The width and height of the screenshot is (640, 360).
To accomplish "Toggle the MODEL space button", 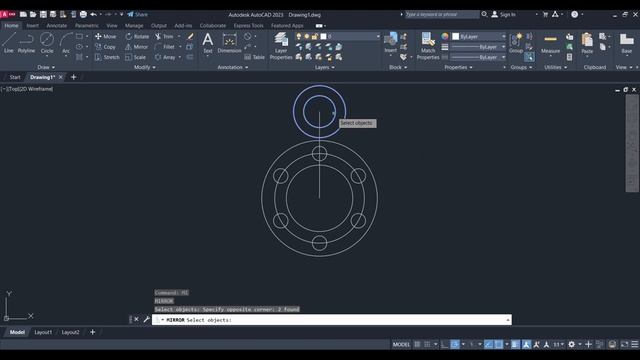I will [401, 344].
